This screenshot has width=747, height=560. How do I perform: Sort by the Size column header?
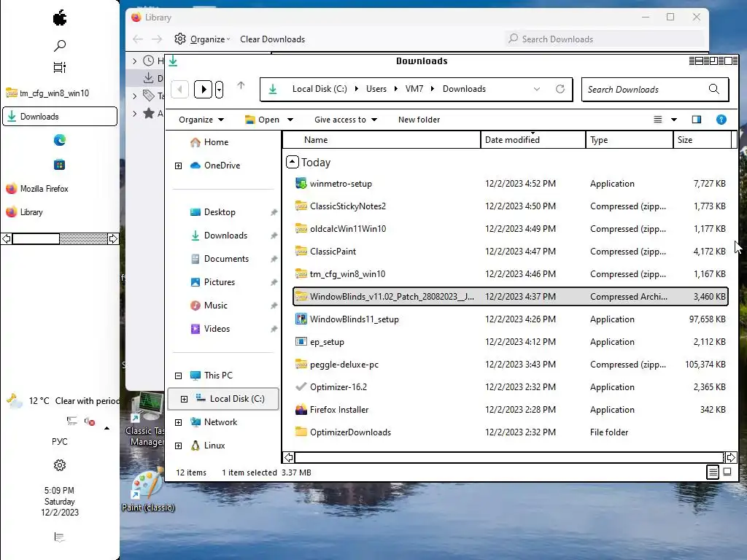[x=703, y=140]
